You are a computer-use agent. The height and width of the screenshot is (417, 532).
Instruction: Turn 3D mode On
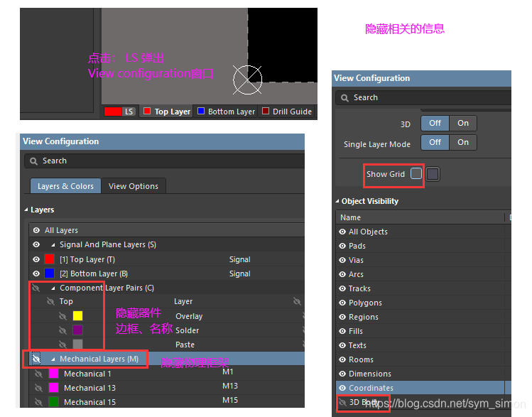click(463, 123)
